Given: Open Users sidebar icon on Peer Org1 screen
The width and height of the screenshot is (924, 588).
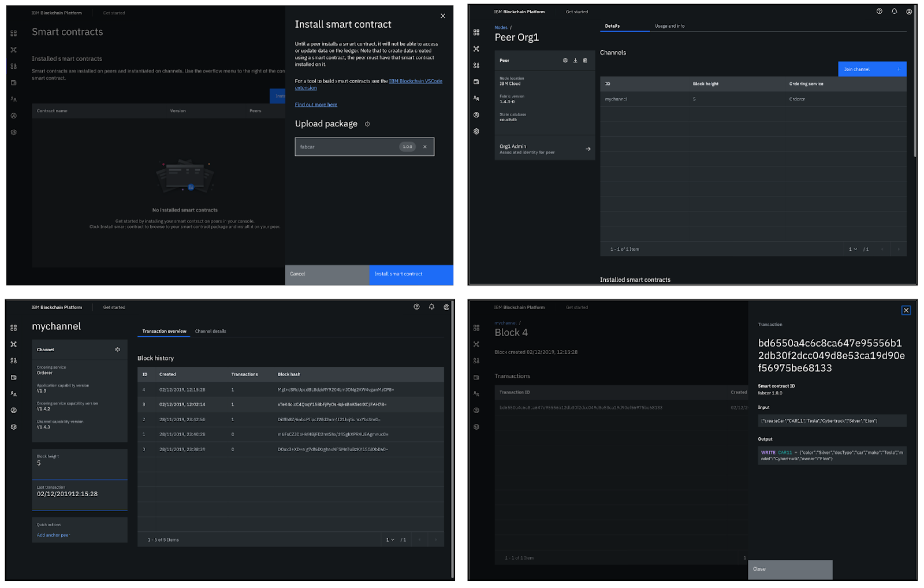Looking at the screenshot, I should 476,115.
